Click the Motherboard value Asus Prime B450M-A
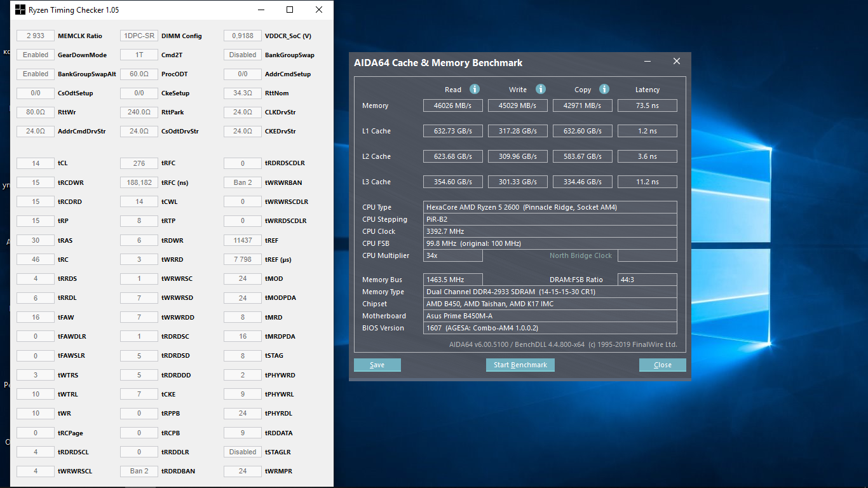This screenshot has height=488, width=868. point(550,316)
